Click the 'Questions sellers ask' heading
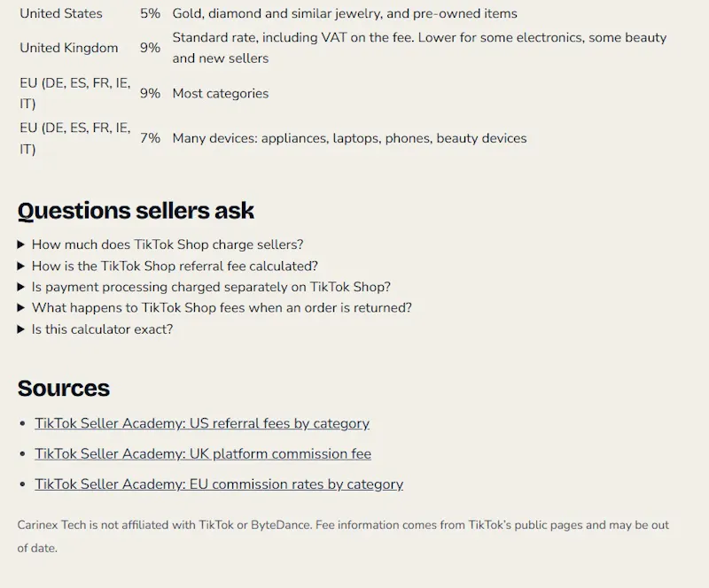This screenshot has height=588, width=709. 136,211
